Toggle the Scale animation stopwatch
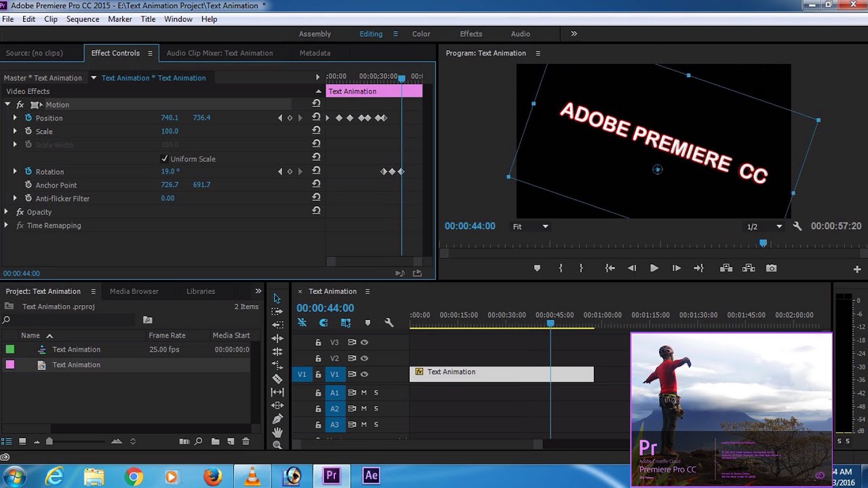Image resolution: width=868 pixels, height=488 pixels. point(28,131)
